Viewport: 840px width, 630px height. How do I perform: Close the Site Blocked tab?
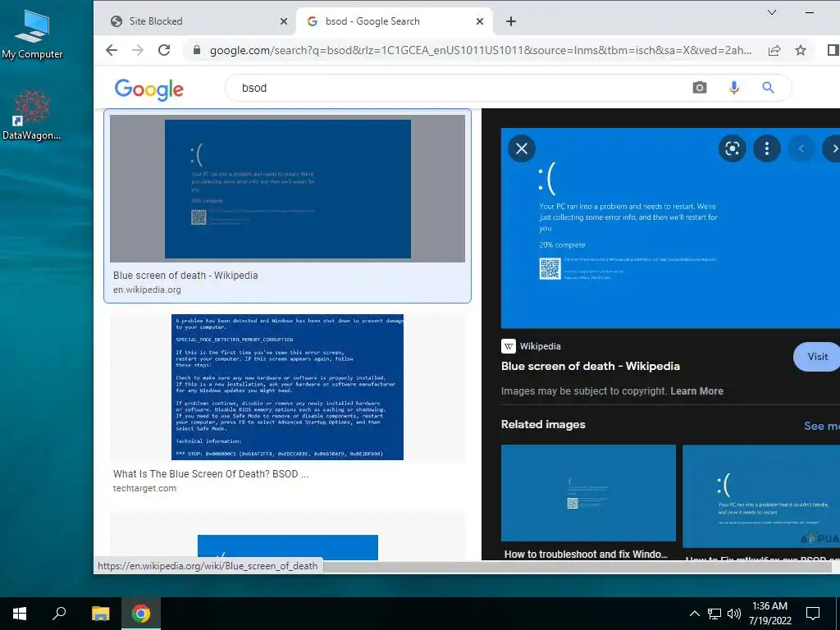[x=284, y=21]
